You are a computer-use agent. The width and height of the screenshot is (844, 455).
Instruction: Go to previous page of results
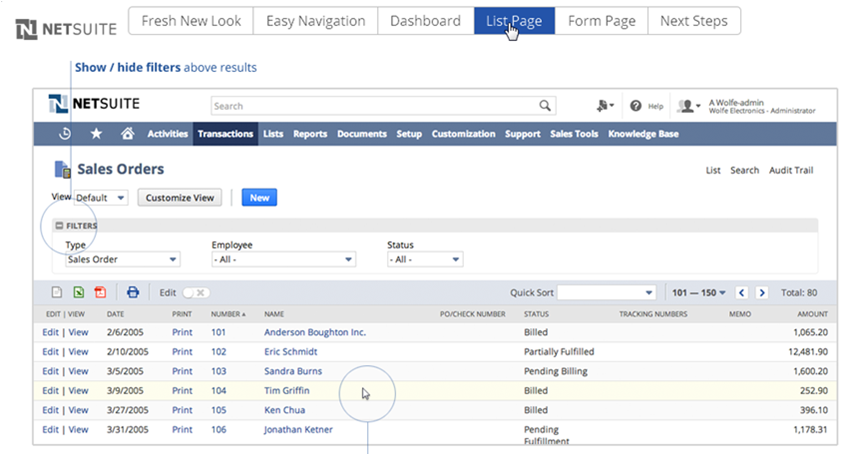pos(742,292)
